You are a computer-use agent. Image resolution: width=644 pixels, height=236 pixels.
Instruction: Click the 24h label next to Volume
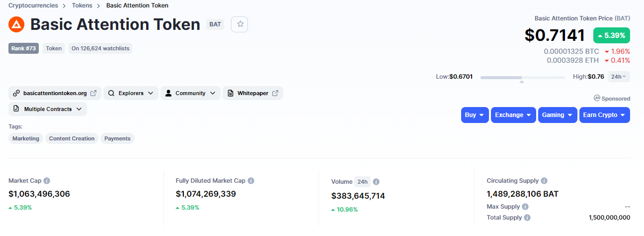point(362,182)
